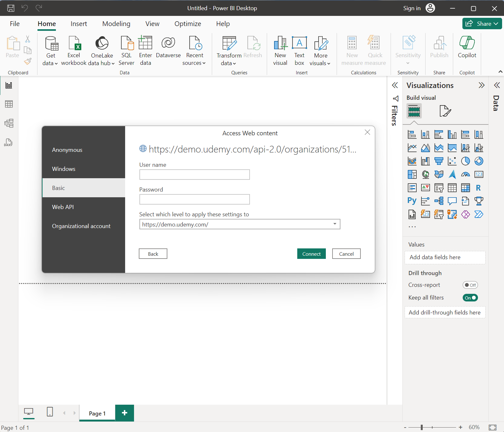Switch to the Insert tab

click(x=79, y=24)
